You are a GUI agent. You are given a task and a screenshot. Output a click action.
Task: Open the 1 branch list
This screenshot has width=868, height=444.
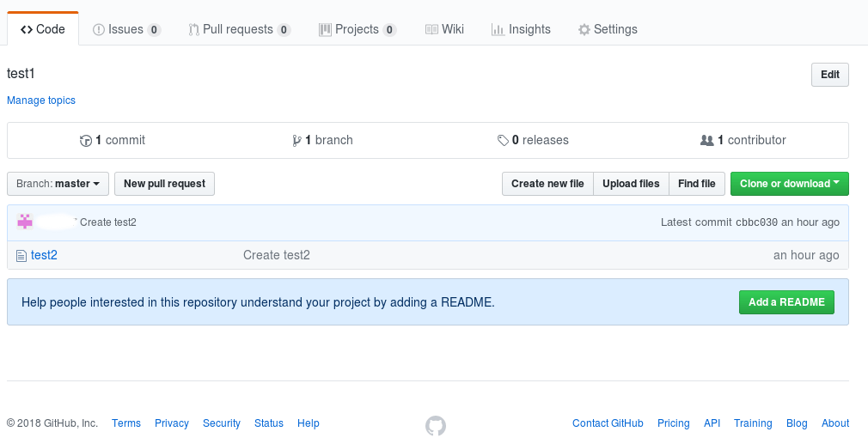(x=323, y=141)
